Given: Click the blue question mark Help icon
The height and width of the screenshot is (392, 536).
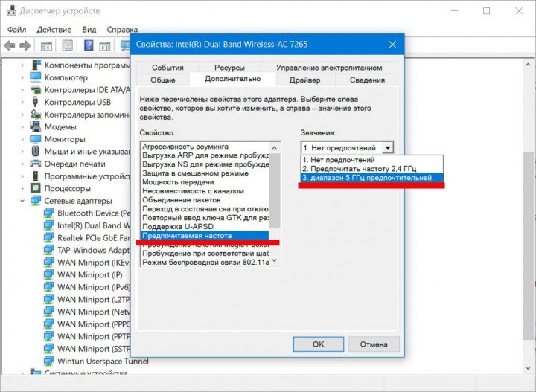Looking at the screenshot, I should (89, 45).
